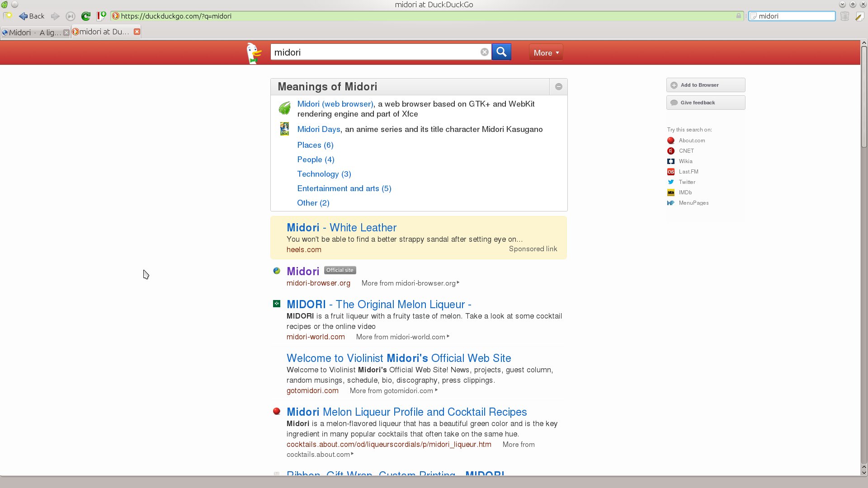
Task: Click the midori-browser.org URL
Action: [x=318, y=283]
